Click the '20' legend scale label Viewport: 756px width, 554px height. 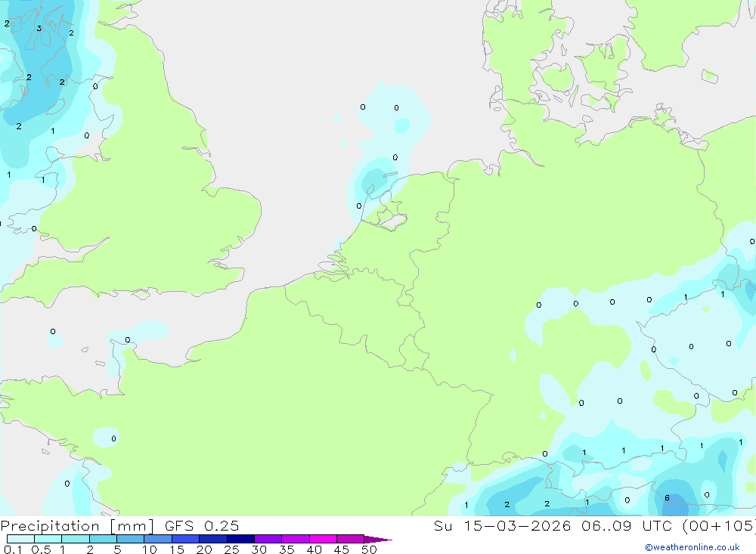[204, 549]
